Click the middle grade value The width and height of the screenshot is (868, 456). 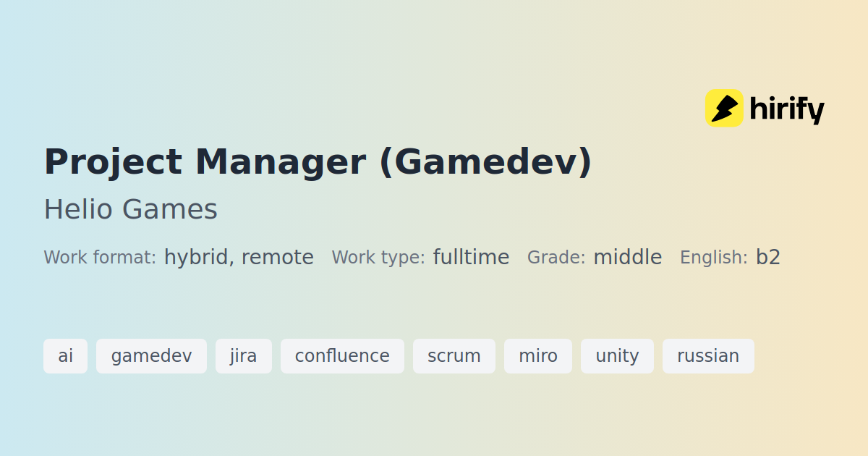pos(628,258)
